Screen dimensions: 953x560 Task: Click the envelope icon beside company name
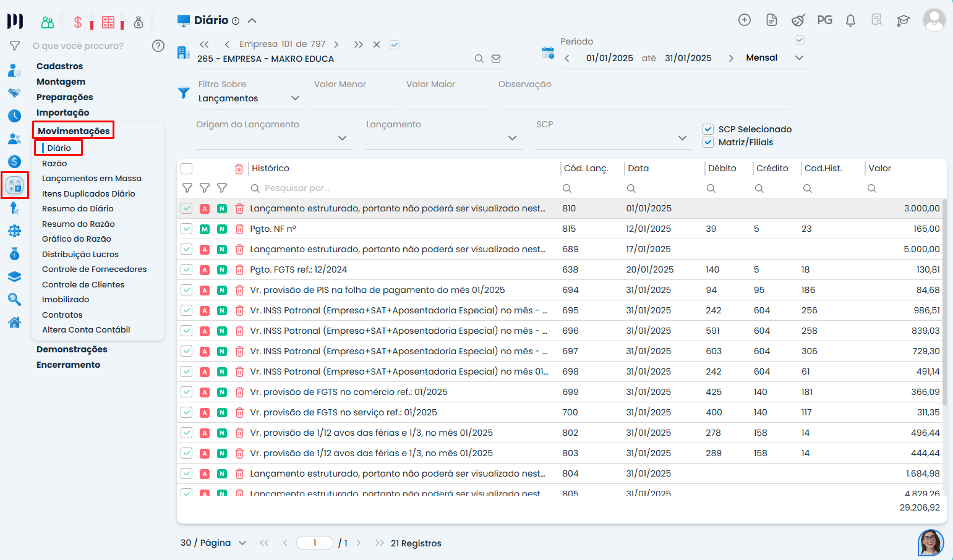[x=496, y=59]
